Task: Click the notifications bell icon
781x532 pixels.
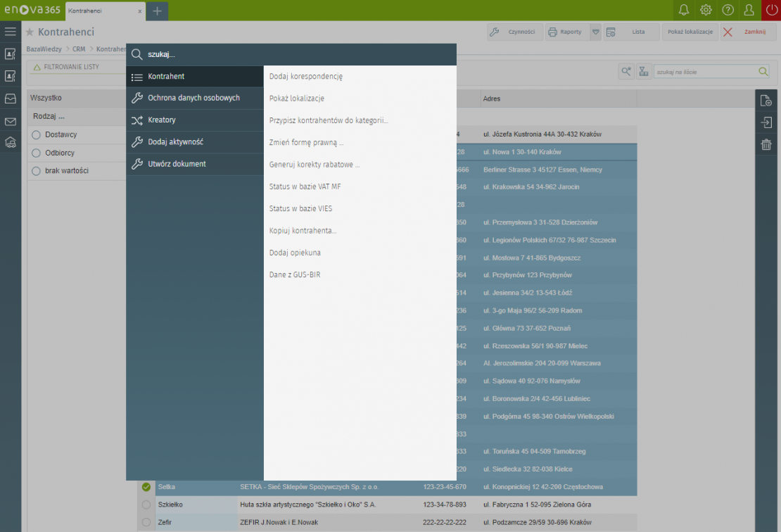Action: click(683, 10)
